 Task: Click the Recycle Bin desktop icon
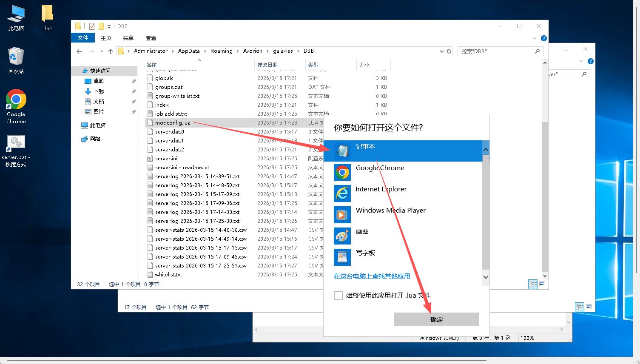16,60
